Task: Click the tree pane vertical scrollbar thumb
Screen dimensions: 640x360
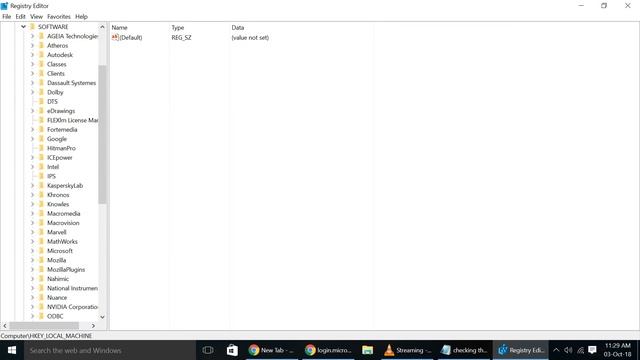Action: click(102, 134)
